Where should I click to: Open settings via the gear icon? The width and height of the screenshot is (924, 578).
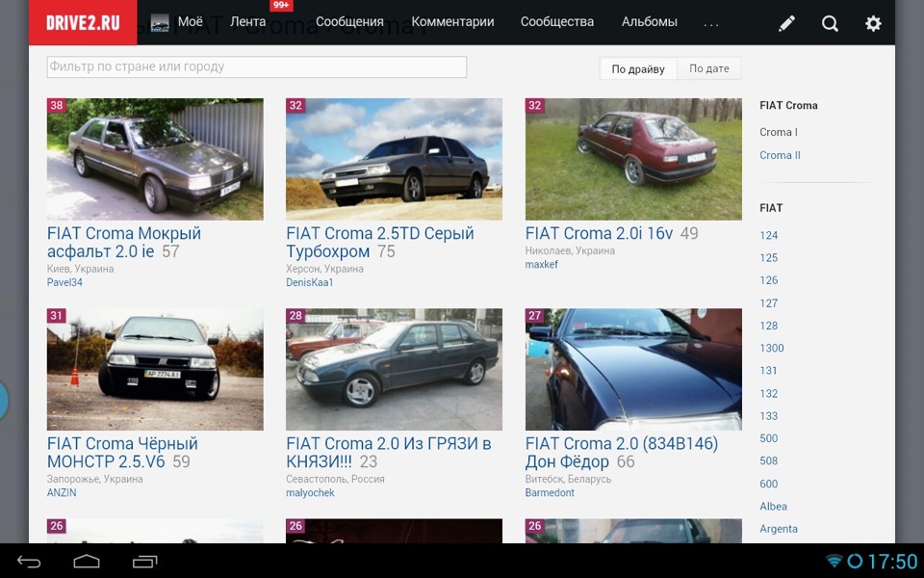click(873, 23)
